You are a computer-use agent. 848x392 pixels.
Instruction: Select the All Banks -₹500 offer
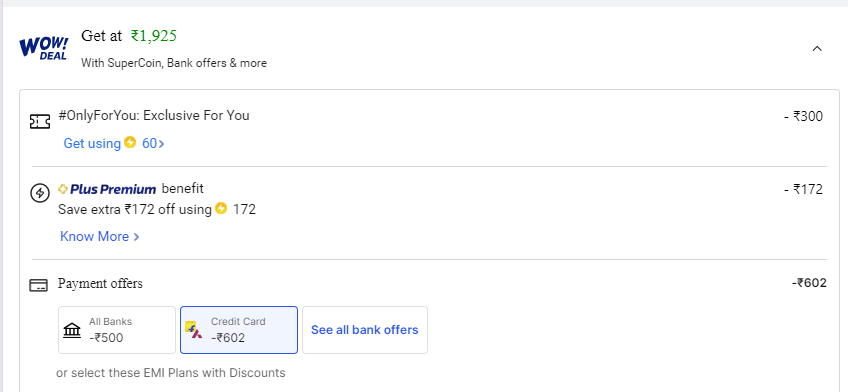[117, 330]
